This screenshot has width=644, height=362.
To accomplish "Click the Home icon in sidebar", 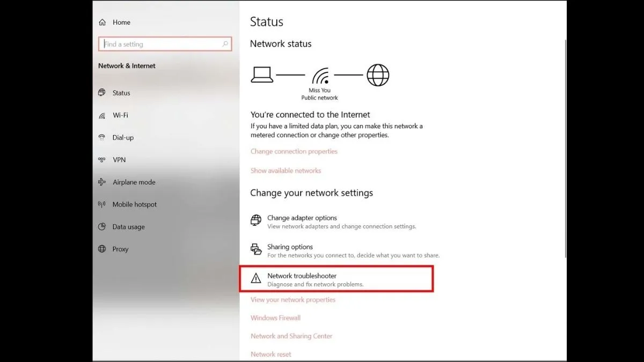I will click(x=103, y=22).
